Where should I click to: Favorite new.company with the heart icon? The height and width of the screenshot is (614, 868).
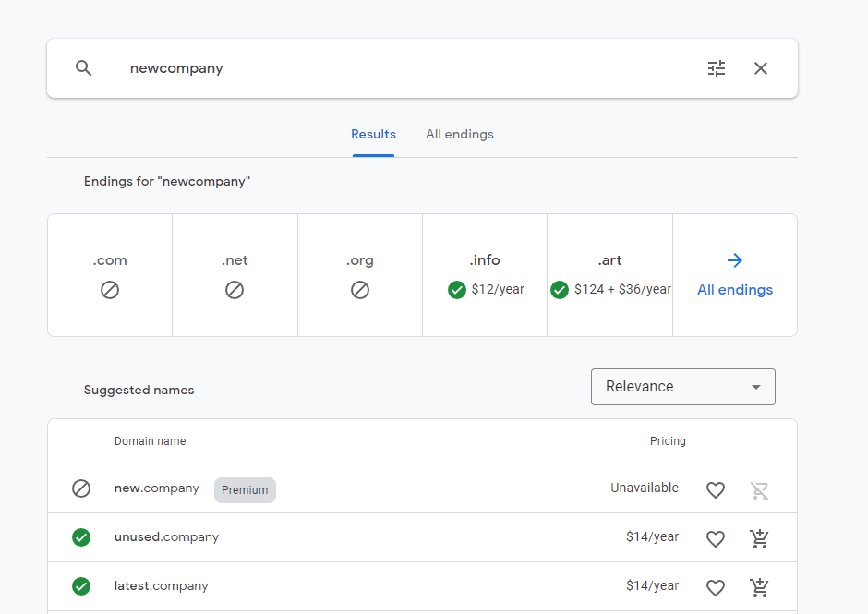pos(716,490)
